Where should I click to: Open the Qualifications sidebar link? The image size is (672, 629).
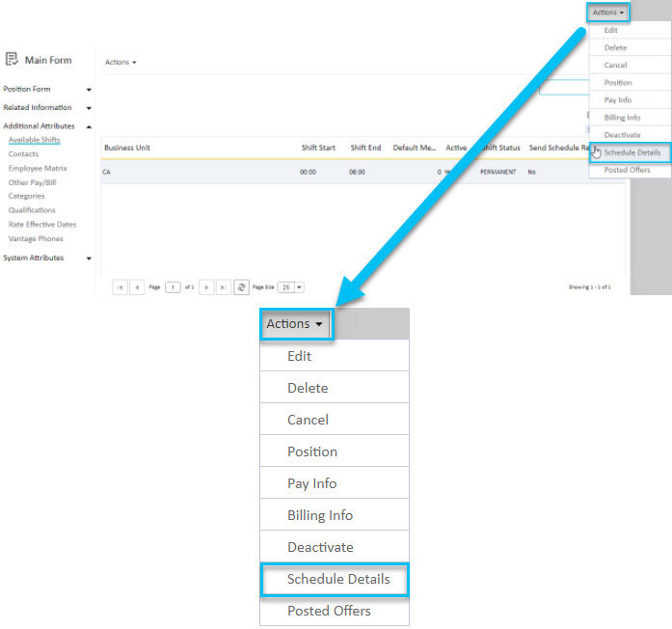pos(32,210)
